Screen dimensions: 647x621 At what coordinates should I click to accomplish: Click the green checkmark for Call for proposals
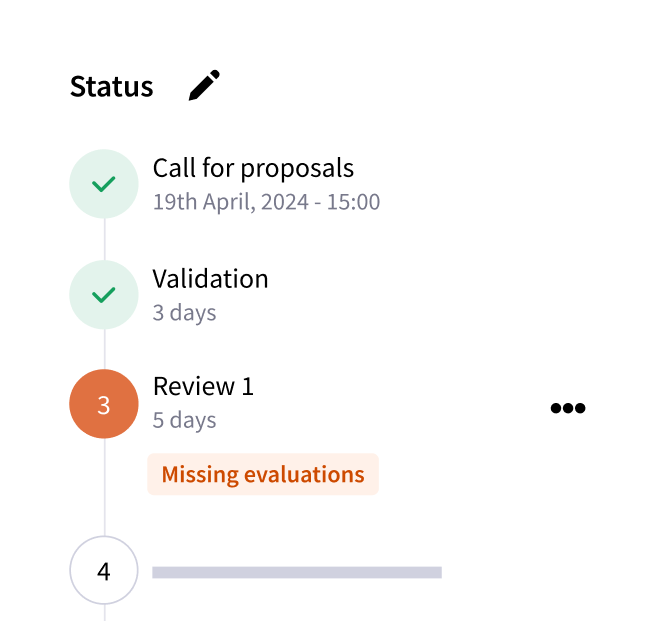point(103,184)
